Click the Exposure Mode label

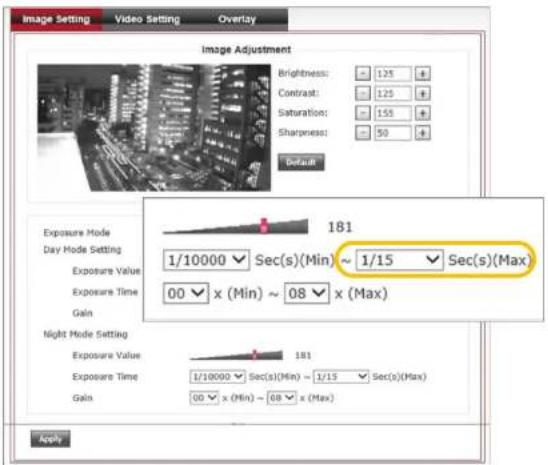(77, 233)
